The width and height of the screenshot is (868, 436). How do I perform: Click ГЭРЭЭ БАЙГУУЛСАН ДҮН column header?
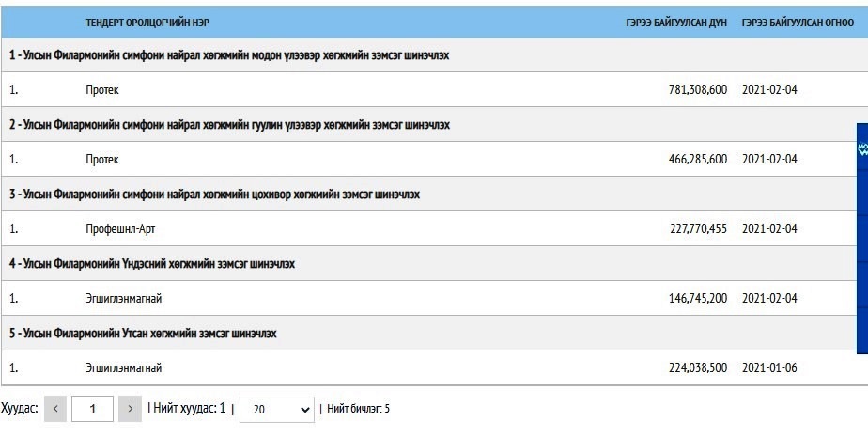coord(676,23)
